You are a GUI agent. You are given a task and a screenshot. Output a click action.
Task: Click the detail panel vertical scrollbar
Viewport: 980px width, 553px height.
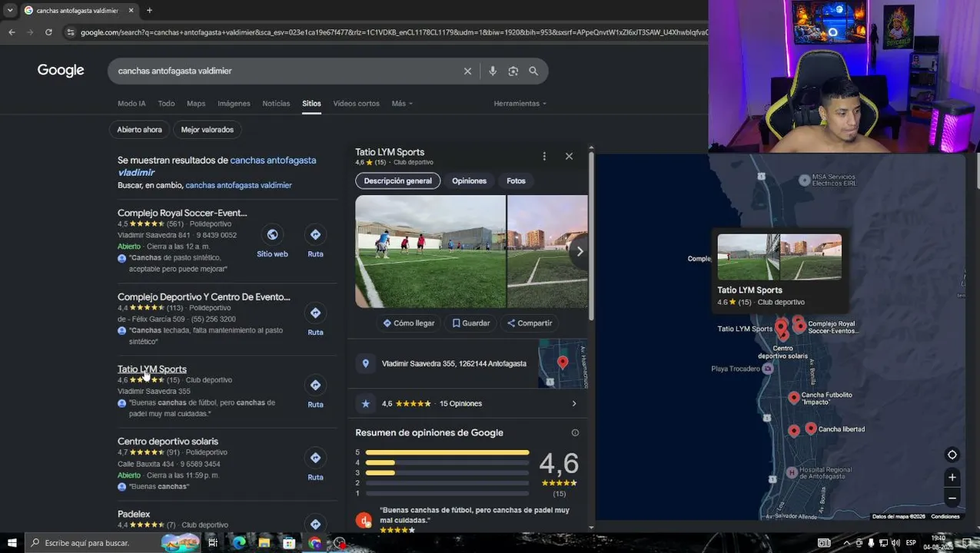[591, 234]
